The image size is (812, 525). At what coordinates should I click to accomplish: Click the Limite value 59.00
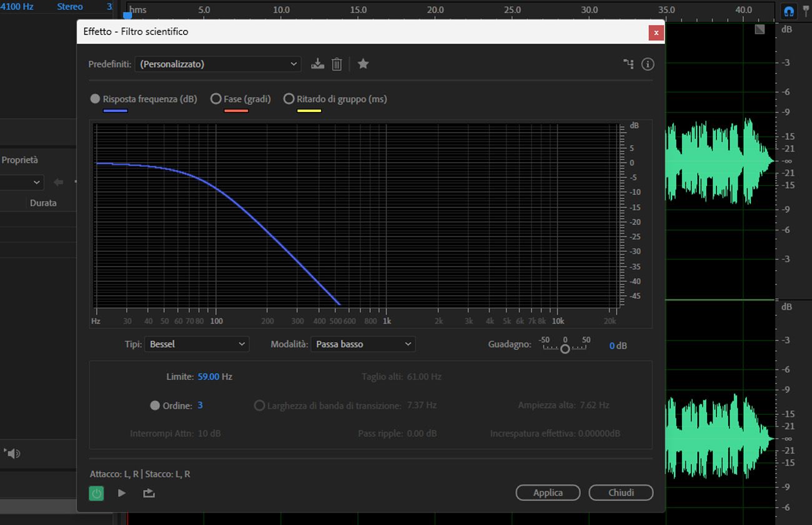click(209, 377)
